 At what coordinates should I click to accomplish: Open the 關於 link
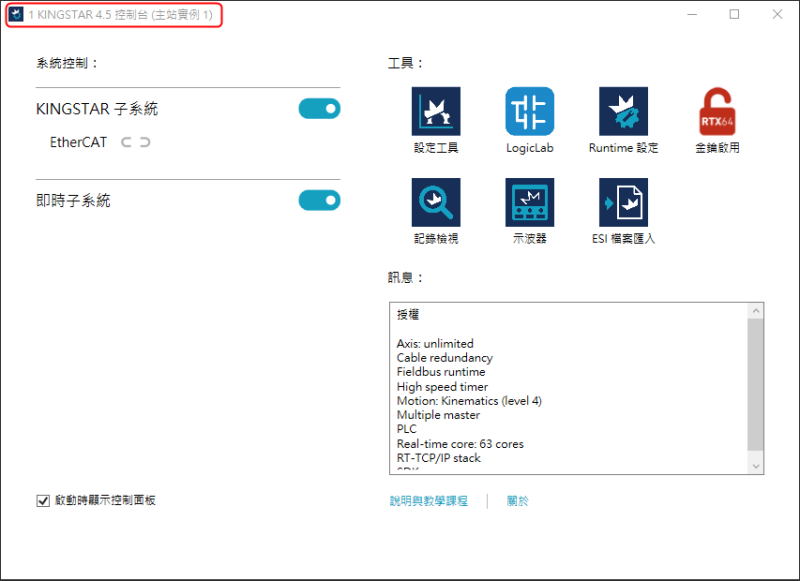tap(517, 501)
